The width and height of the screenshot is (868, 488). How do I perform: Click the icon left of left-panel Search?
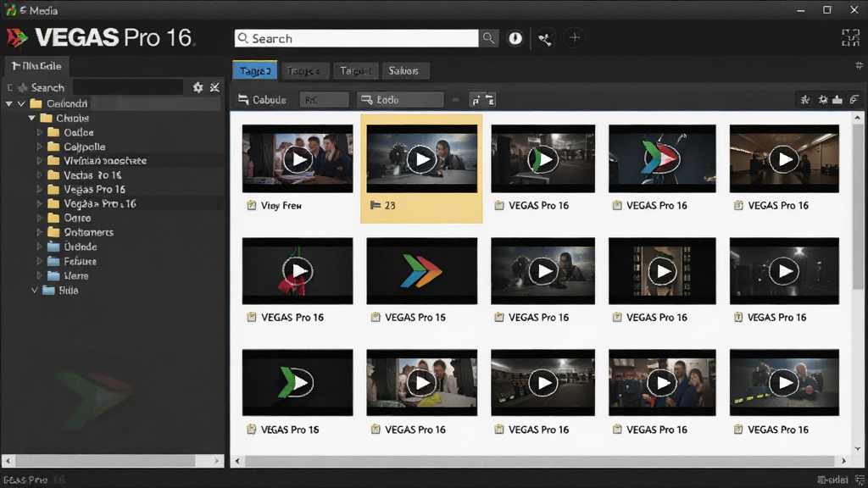click(x=22, y=87)
